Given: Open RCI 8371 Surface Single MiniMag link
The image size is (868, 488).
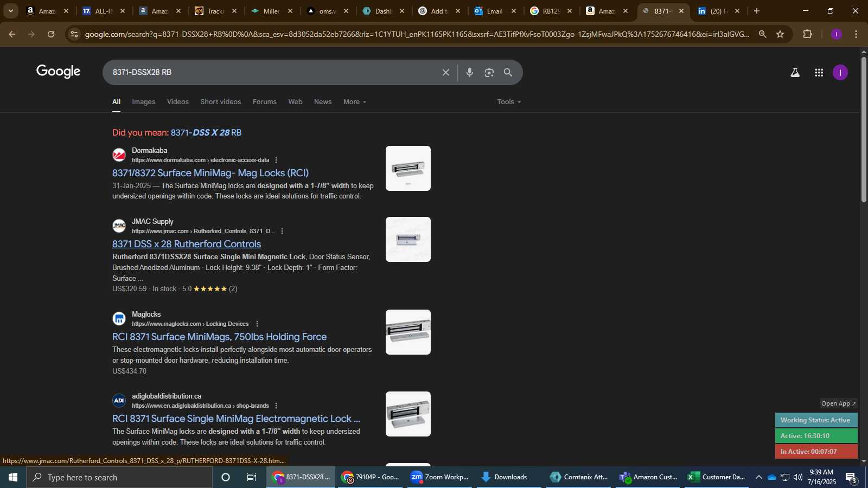Looking at the screenshot, I should [x=236, y=419].
